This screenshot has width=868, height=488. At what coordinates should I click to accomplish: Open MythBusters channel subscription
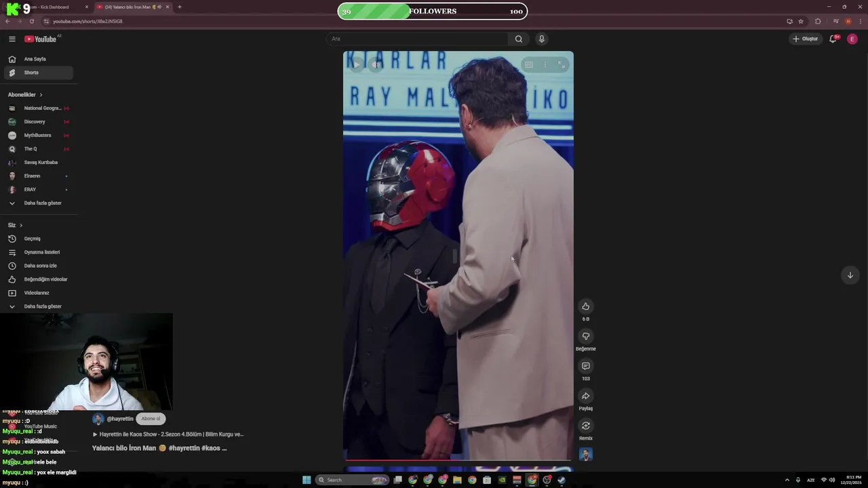(39, 136)
